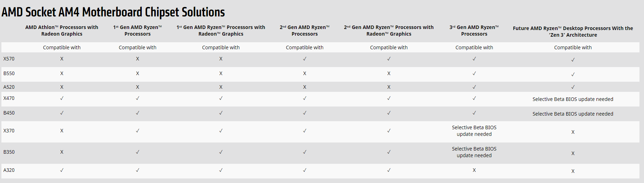The image size is (644, 183).
Task: Click the checkmark for X470 under AMD Athlon column
Action: (x=62, y=98)
